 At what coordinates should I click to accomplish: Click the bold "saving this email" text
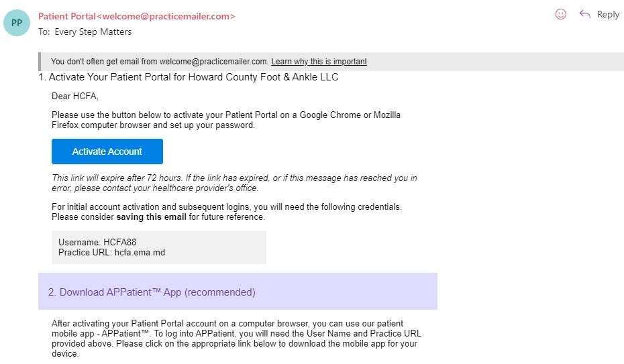tap(151, 217)
